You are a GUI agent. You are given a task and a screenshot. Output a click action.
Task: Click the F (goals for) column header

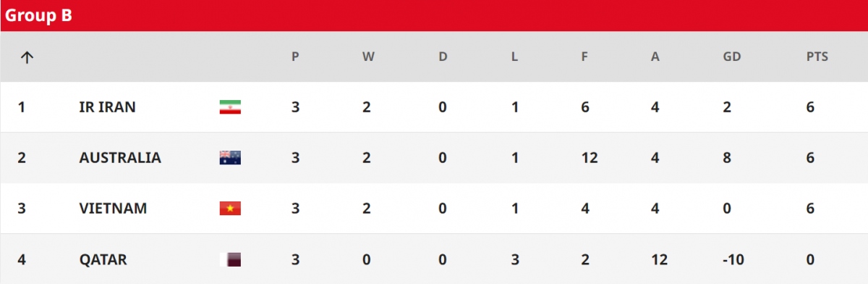click(x=584, y=57)
